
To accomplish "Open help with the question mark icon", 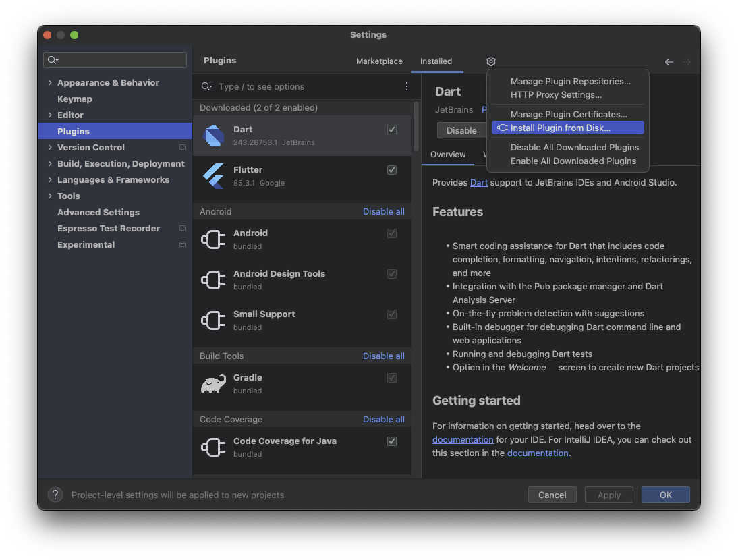I will point(55,495).
